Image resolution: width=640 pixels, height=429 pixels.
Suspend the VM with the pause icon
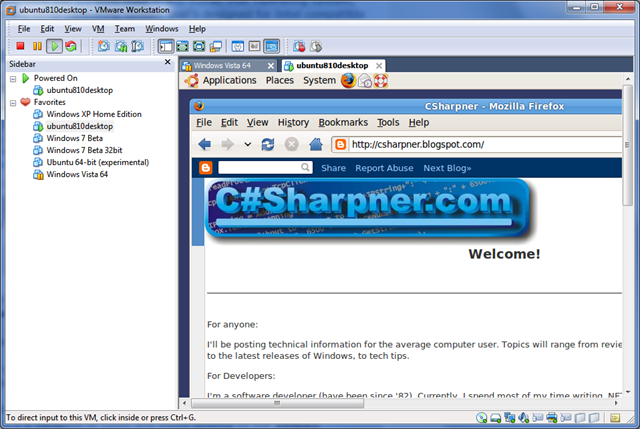point(37,46)
